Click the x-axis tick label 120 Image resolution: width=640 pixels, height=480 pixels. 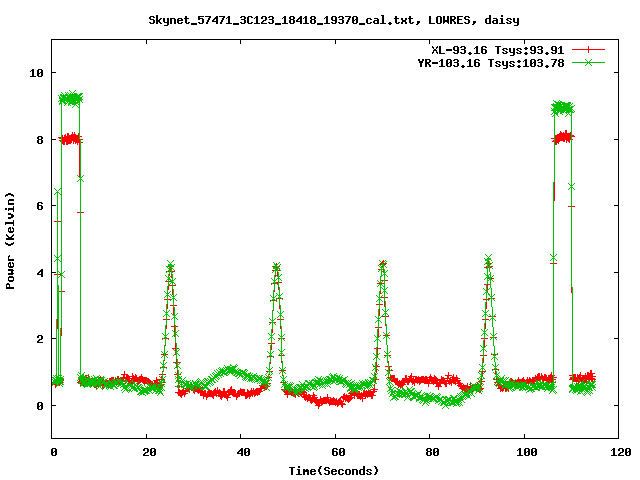tap(621, 452)
